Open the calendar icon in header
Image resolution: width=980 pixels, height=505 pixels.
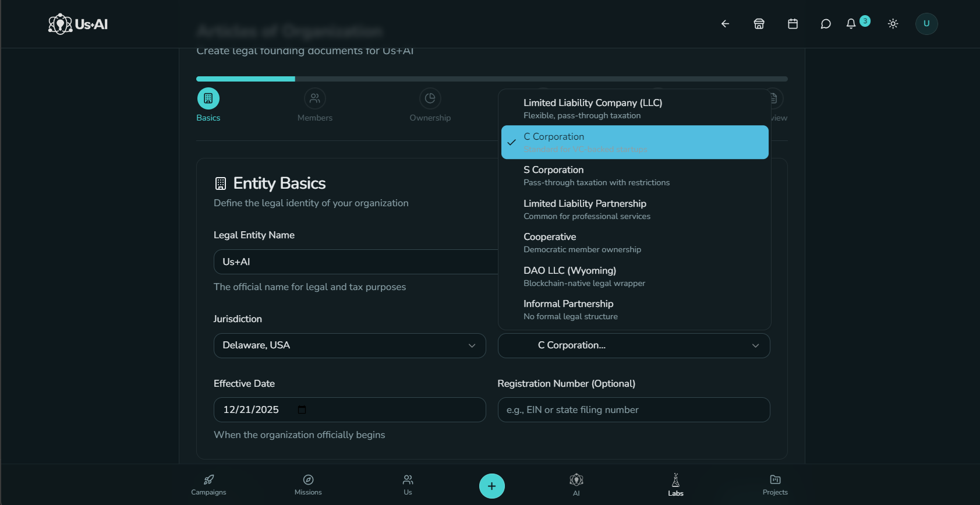[x=793, y=24]
